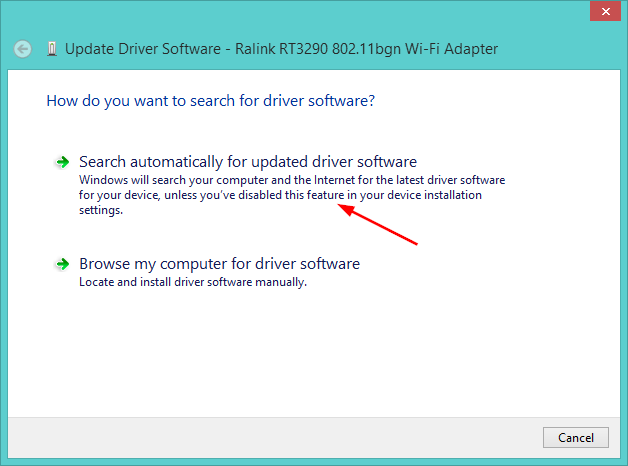Choose Search automatically for updated driver software
This screenshot has height=466, width=628.
[248, 162]
